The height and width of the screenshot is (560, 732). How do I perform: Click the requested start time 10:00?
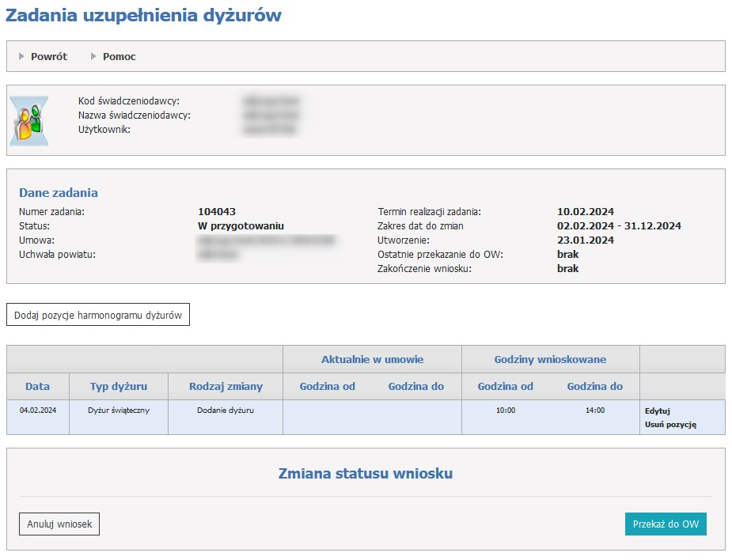(506, 411)
